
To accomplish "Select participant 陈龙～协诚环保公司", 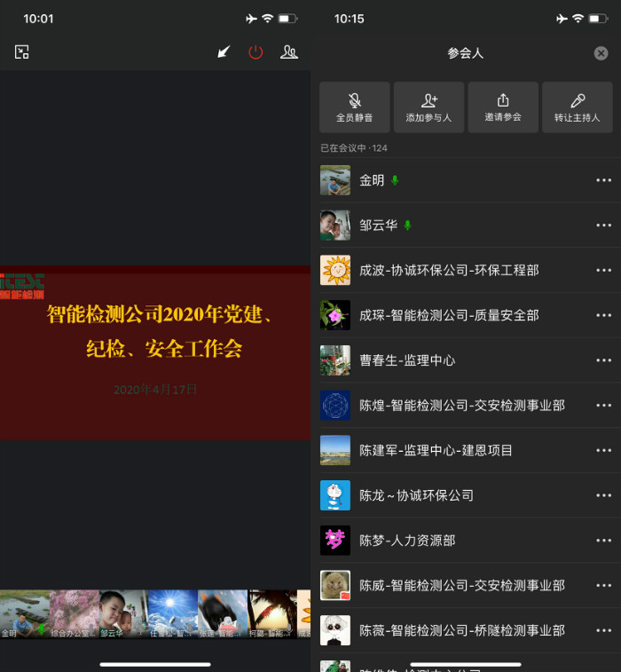I will tap(416, 495).
